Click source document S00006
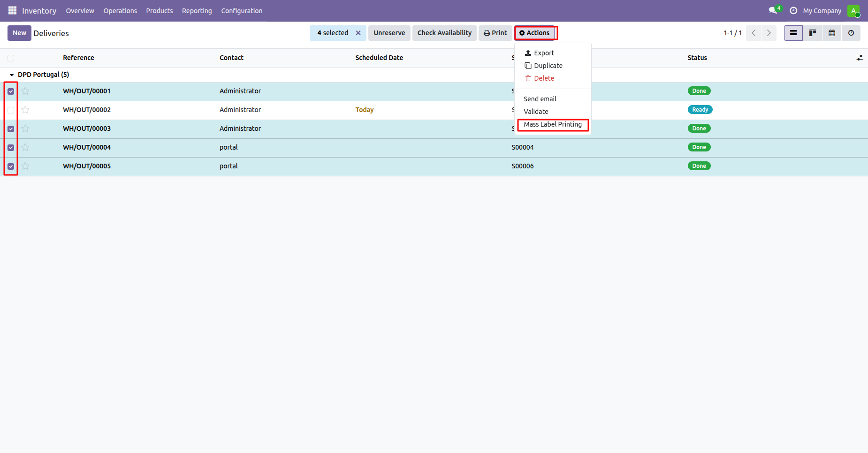The image size is (868, 453). [x=523, y=166]
